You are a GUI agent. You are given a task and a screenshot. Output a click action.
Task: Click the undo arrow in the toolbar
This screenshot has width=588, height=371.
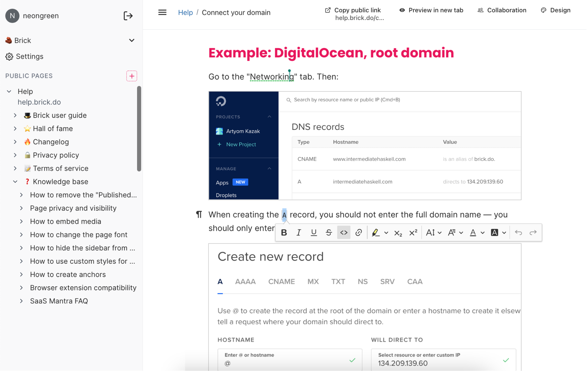[x=518, y=233]
